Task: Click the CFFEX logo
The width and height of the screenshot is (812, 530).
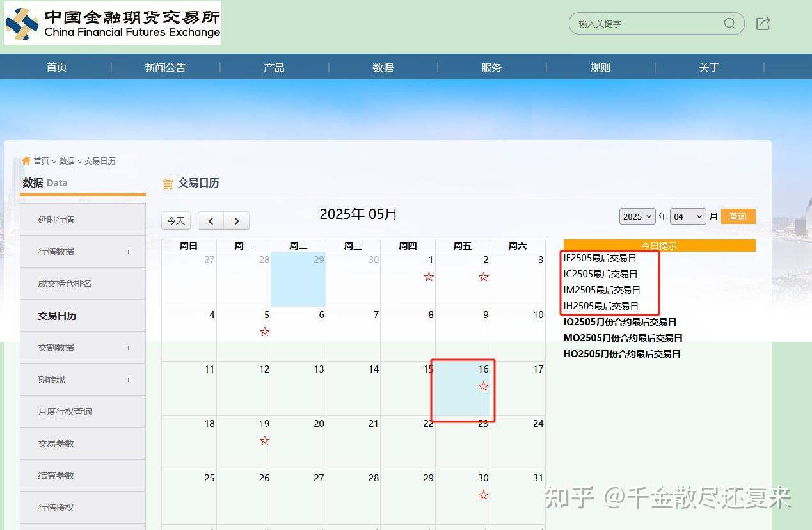Action: [113, 23]
